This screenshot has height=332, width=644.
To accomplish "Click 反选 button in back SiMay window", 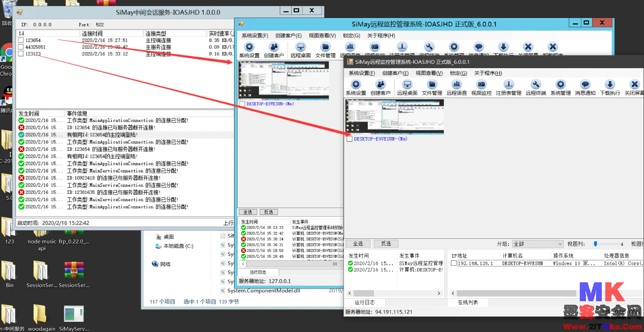I will tap(269, 212).
